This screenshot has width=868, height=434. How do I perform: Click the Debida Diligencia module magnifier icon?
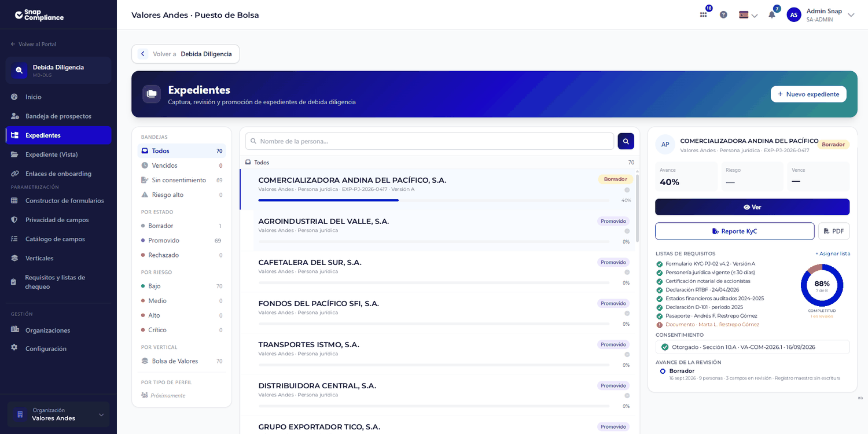pos(19,70)
